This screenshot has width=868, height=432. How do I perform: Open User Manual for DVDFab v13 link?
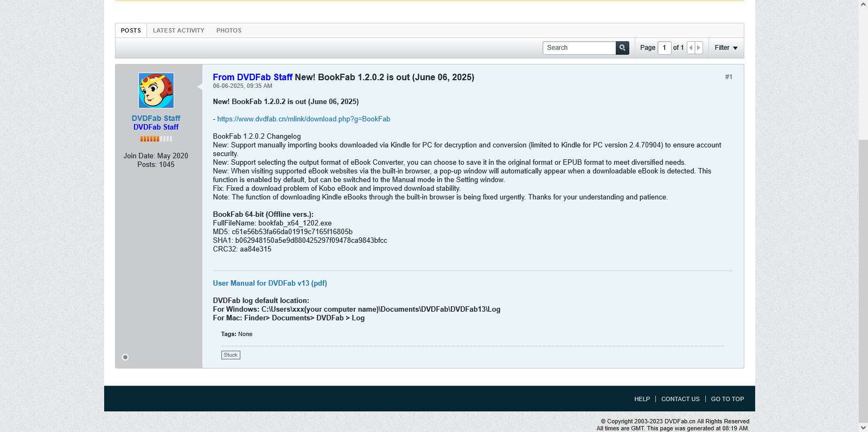coord(270,283)
